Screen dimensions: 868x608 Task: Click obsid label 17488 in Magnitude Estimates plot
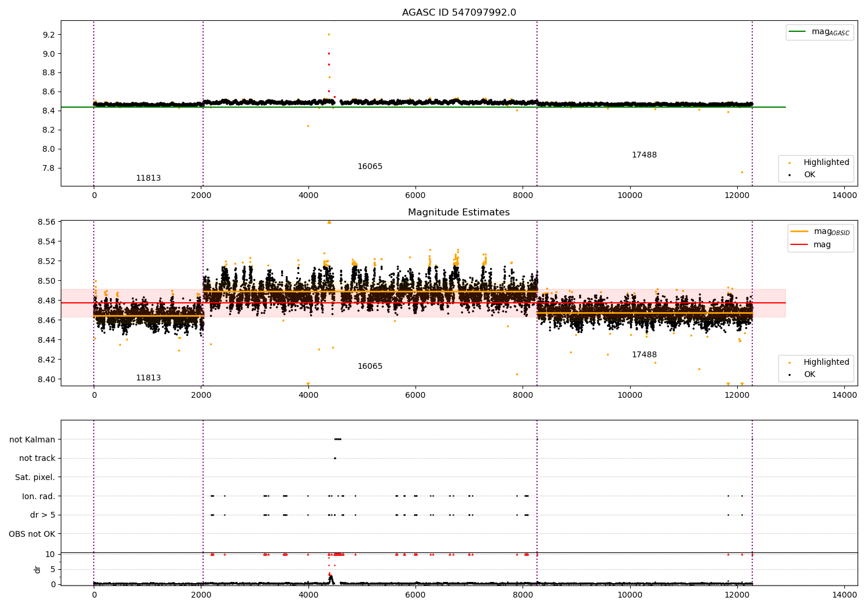644,355
